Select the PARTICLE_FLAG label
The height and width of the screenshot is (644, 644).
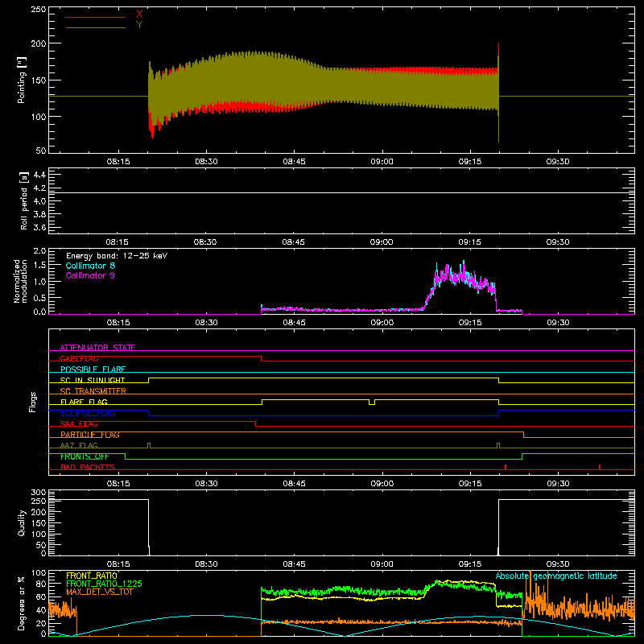[90, 435]
